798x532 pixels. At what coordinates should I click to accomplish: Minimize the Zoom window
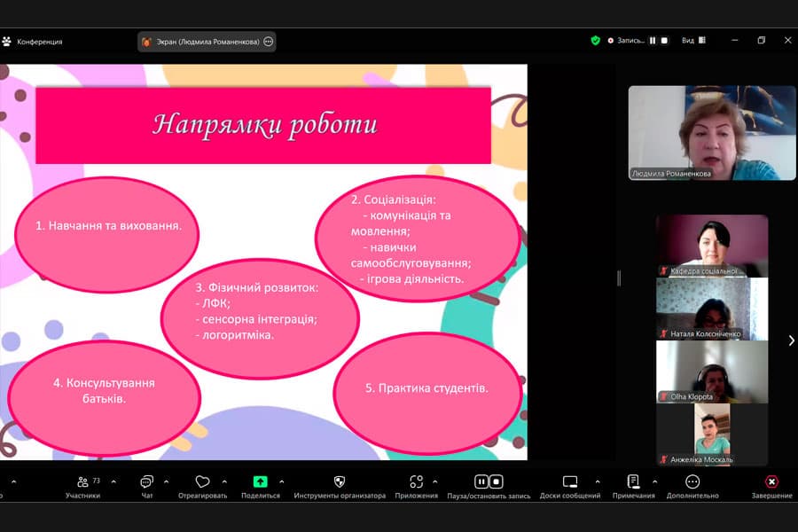(x=735, y=40)
